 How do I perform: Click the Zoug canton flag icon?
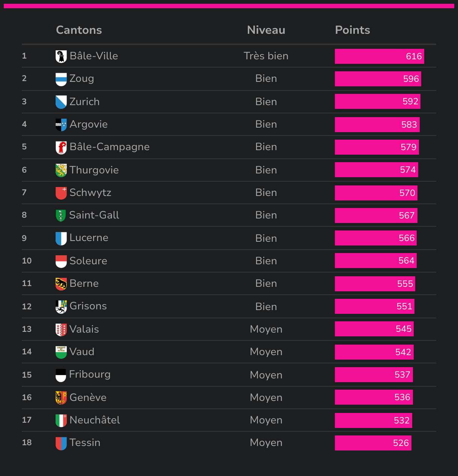pos(61,79)
